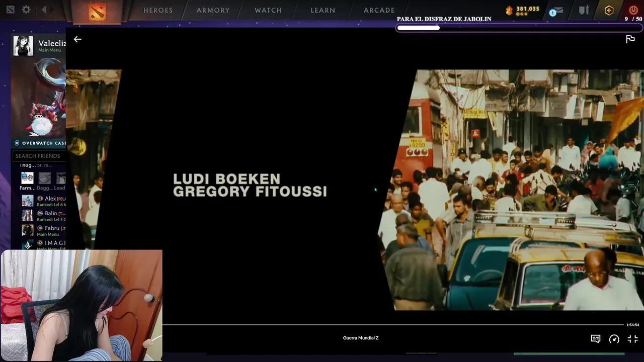
Task: Open the Dota Plus hexagon icon
Action: point(609,10)
